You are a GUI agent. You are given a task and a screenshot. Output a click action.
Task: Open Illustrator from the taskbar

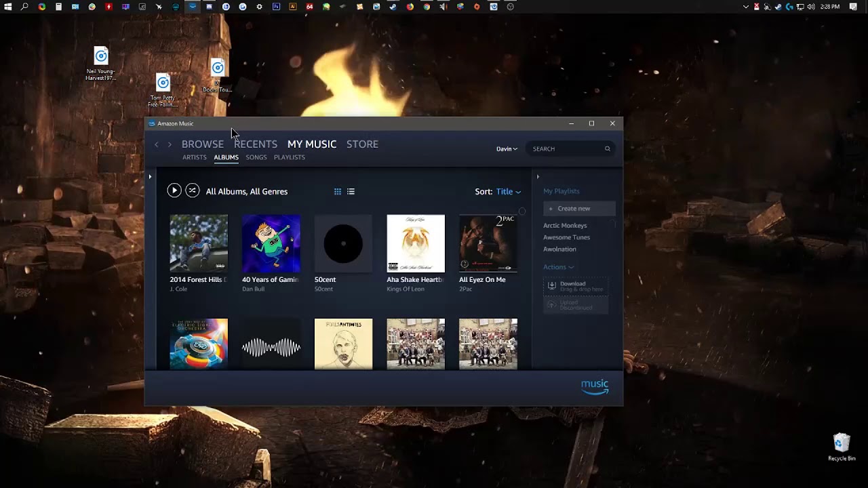(x=293, y=7)
